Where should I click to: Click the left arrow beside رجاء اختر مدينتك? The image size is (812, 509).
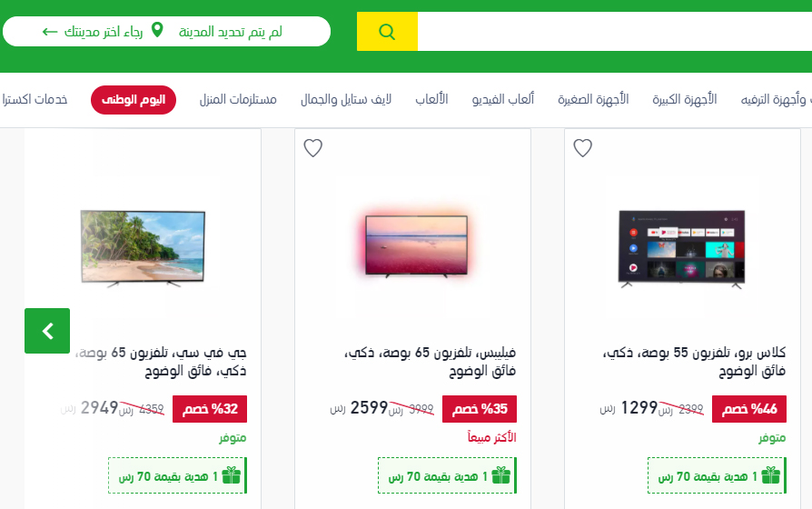(x=50, y=32)
